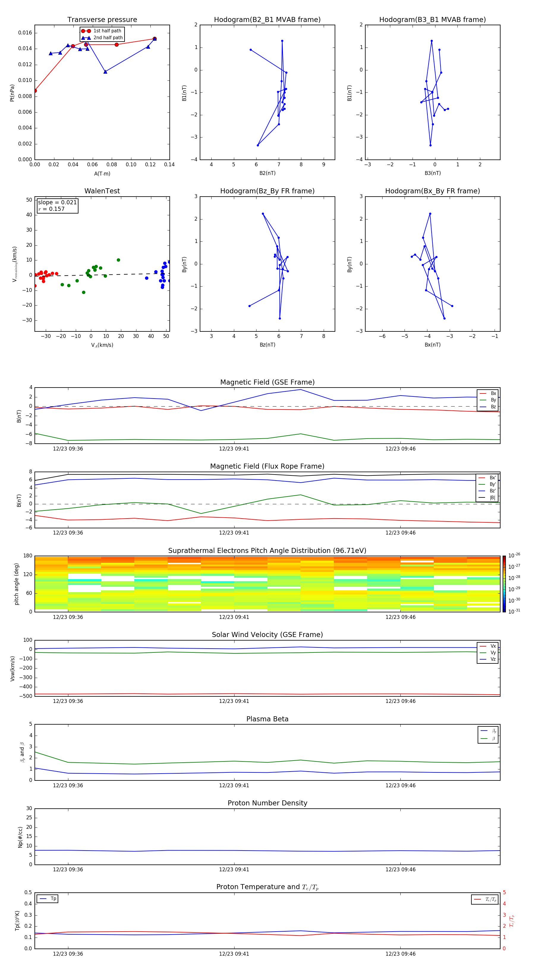Click the 'Bx(nT)' x-axis label
535x980 pixels.
click(x=432, y=345)
